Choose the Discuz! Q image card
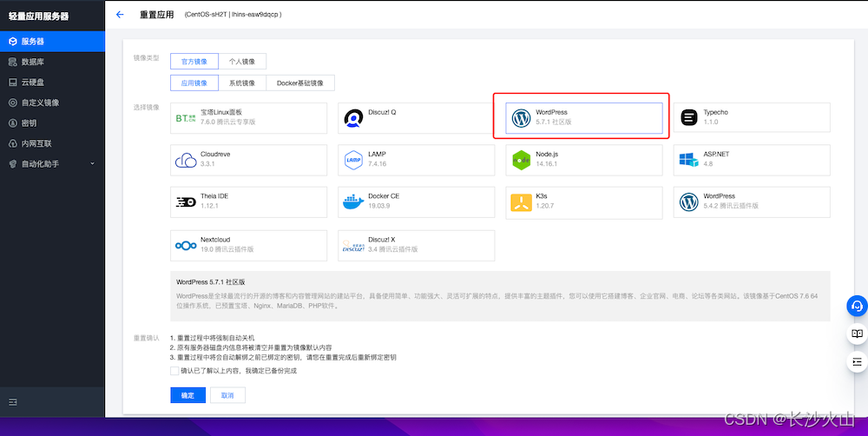This screenshot has width=868, height=436. pos(417,117)
